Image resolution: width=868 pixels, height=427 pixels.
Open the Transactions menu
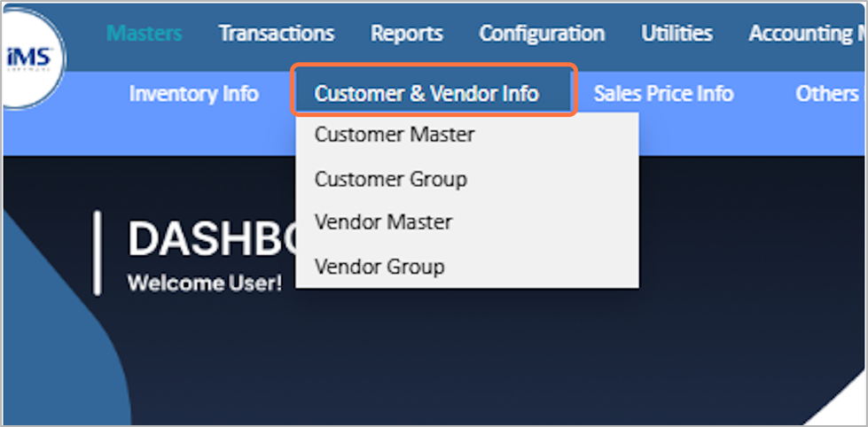277,34
